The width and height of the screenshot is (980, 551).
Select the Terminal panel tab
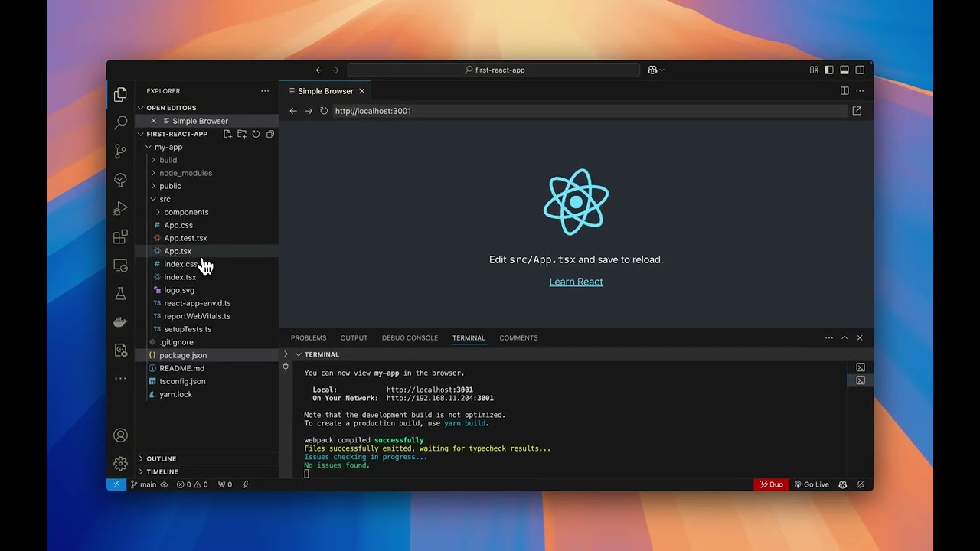pos(469,337)
